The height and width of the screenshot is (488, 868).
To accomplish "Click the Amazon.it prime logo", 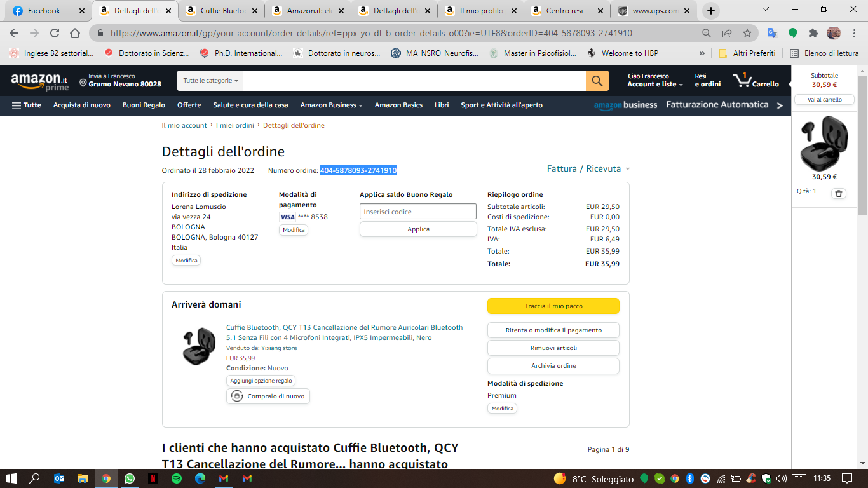I will pyautogui.click(x=39, y=81).
